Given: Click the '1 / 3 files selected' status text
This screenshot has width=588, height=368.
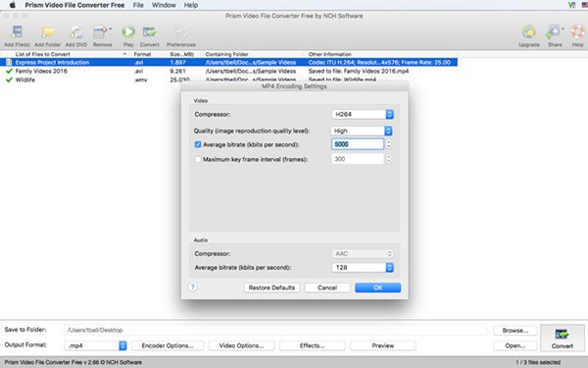Looking at the screenshot, I should (538, 362).
